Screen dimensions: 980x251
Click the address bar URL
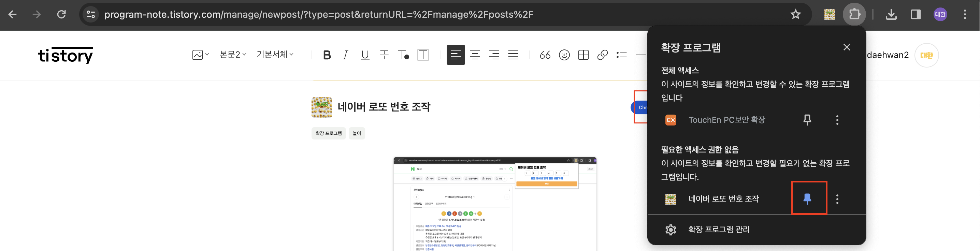click(319, 14)
